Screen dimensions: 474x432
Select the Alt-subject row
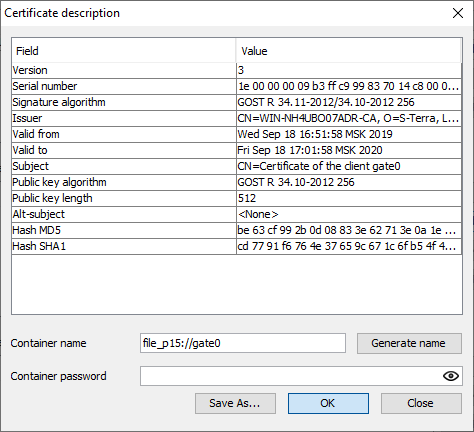pos(237,214)
